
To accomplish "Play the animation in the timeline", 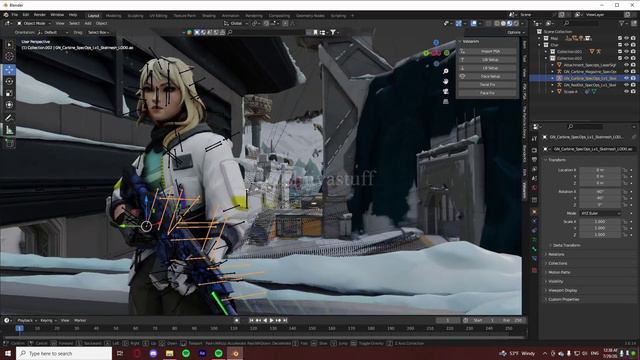I will click(271, 320).
